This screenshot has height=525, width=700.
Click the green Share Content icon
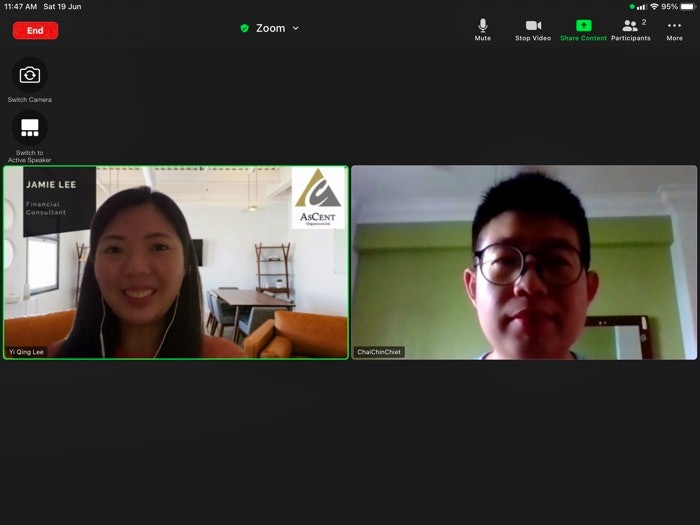click(583, 29)
